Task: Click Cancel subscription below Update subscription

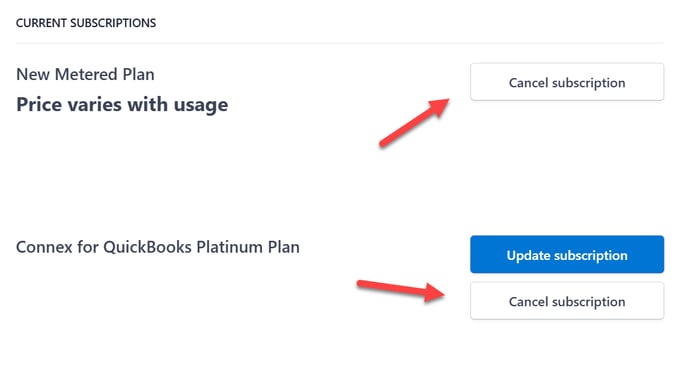Action: click(567, 301)
